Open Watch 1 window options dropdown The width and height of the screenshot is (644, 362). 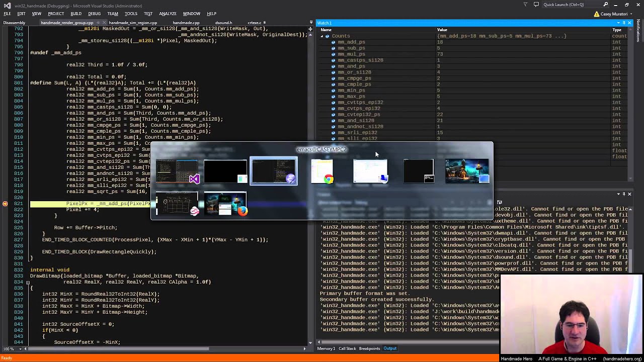click(x=618, y=23)
